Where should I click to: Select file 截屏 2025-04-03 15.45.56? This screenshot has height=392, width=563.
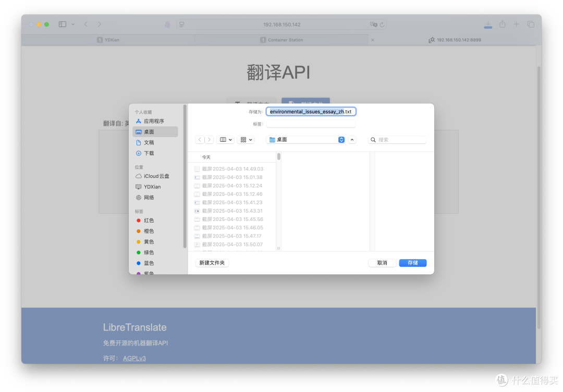pos(232,219)
